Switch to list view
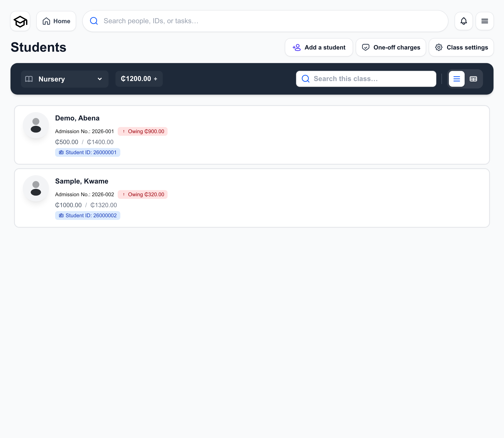This screenshot has height=438, width=504. (457, 79)
